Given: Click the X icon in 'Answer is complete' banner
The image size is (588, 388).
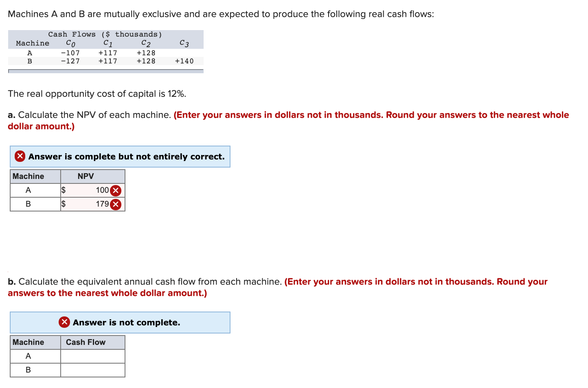Looking at the screenshot, I should [19, 156].
